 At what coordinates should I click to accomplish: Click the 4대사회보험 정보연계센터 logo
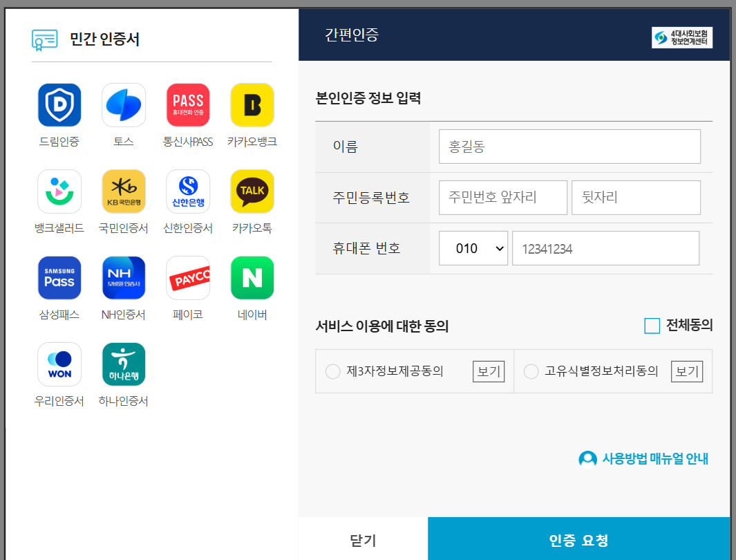pyautogui.click(x=682, y=37)
